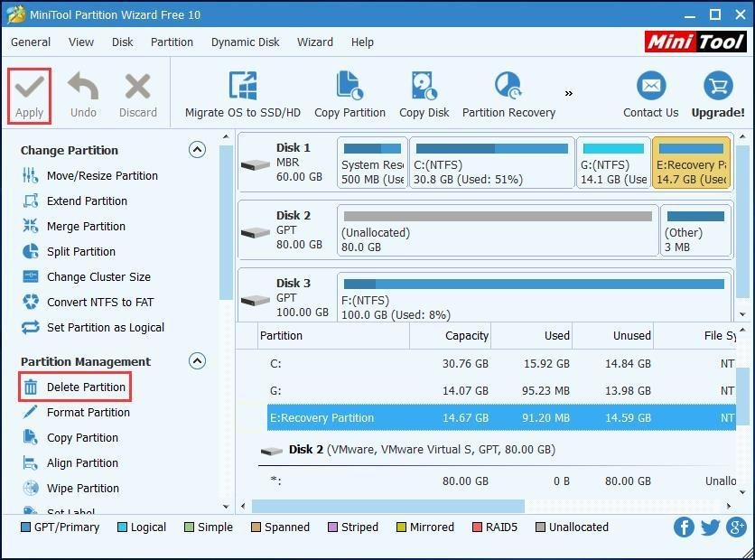The height and width of the screenshot is (560, 755).
Task: Select the unallocated *: 80.00 GB row
Action: tap(500, 481)
